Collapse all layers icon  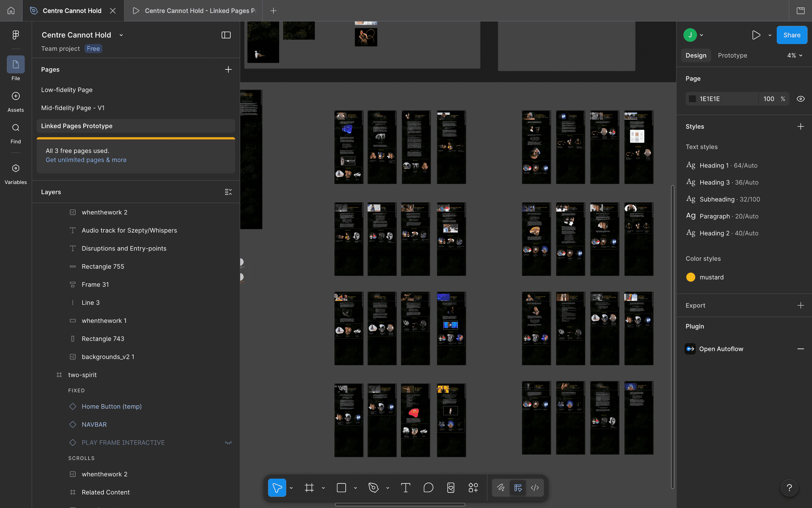click(x=228, y=192)
